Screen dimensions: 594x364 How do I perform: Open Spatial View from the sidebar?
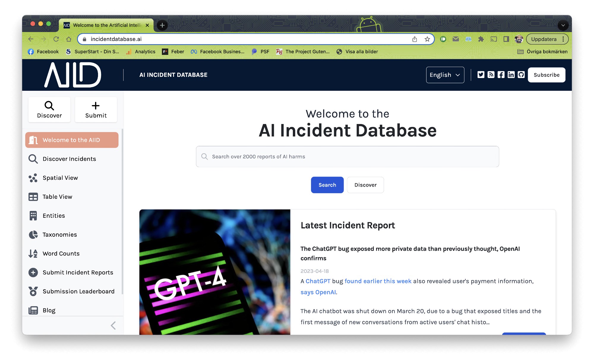point(60,178)
